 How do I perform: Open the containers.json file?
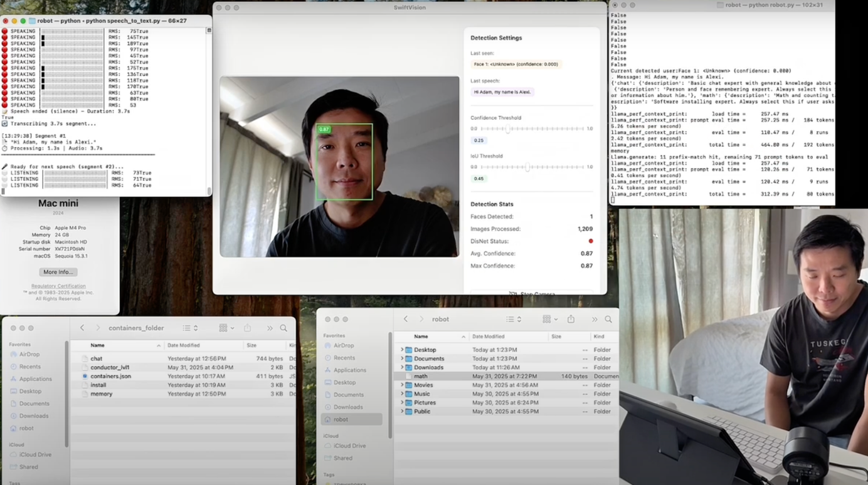pyautogui.click(x=110, y=377)
